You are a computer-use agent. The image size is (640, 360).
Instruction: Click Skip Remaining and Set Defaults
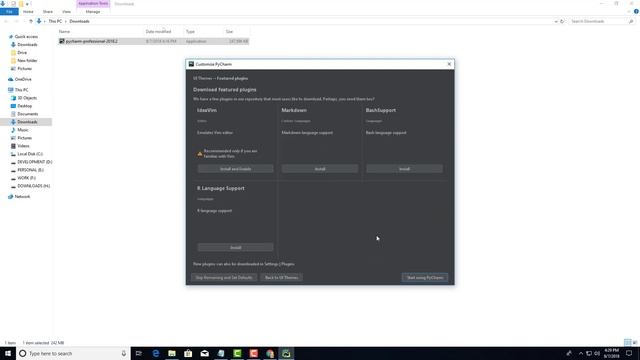[x=224, y=278]
